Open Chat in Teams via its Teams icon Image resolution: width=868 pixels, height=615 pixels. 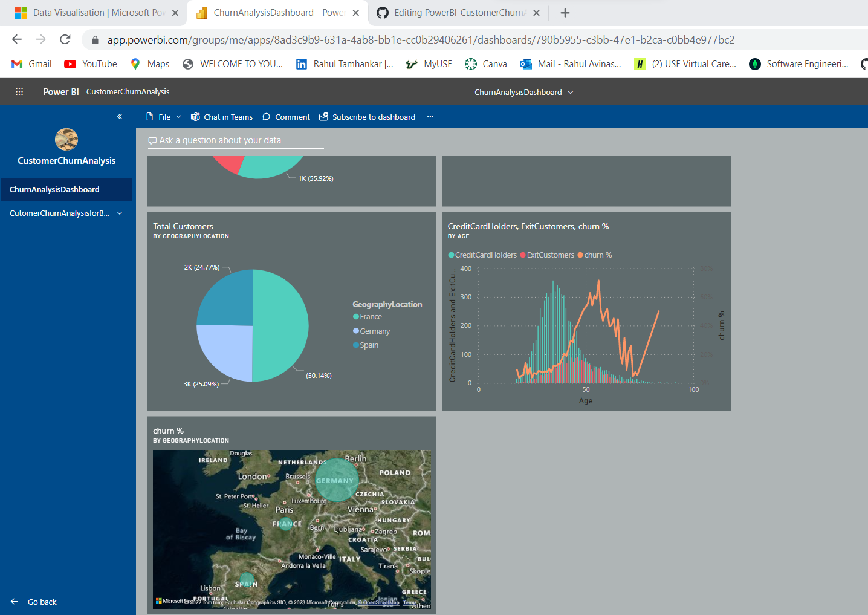tap(195, 117)
